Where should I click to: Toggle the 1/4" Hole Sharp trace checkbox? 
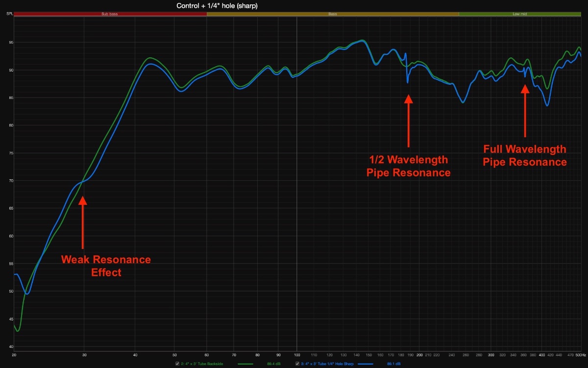[x=297, y=364]
